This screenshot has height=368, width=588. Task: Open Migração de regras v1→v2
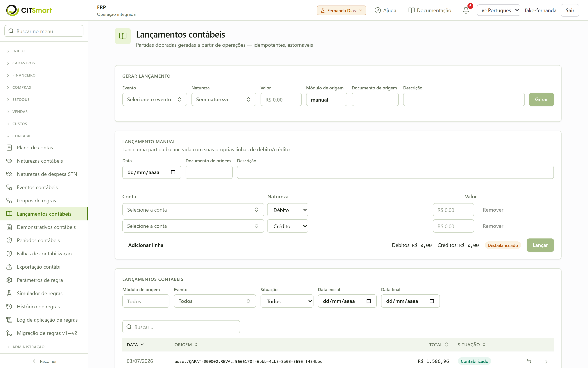click(44, 333)
